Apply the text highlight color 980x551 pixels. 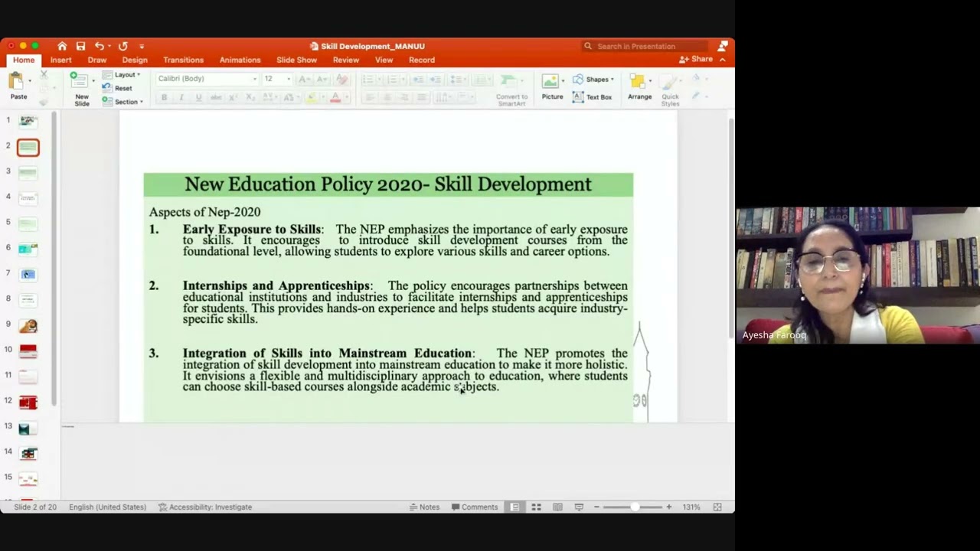311,97
